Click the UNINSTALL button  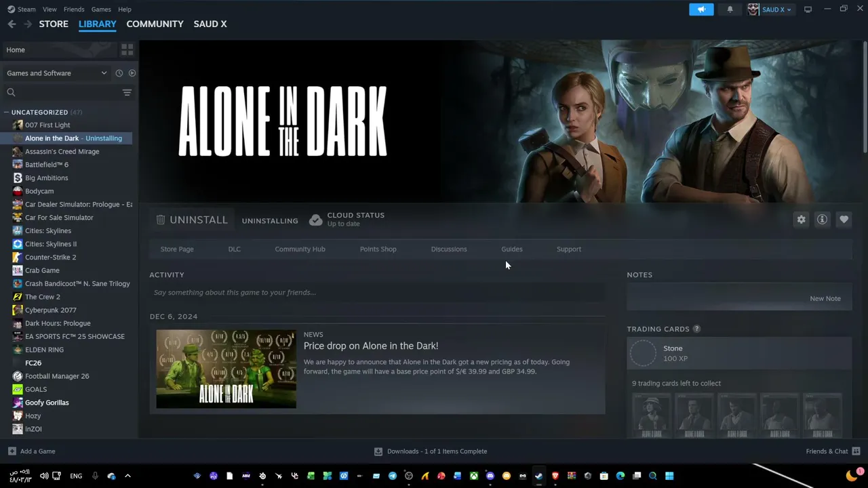pos(192,220)
